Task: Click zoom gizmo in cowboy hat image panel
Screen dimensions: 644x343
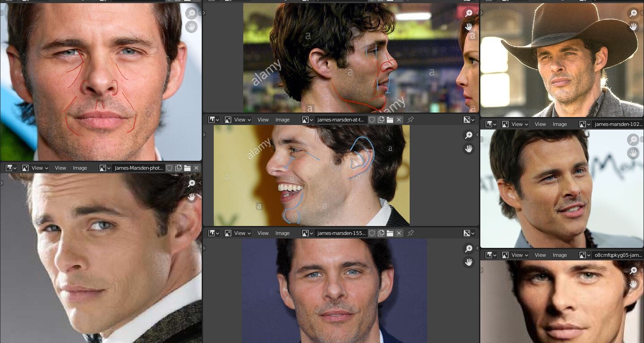Action: 633,13
